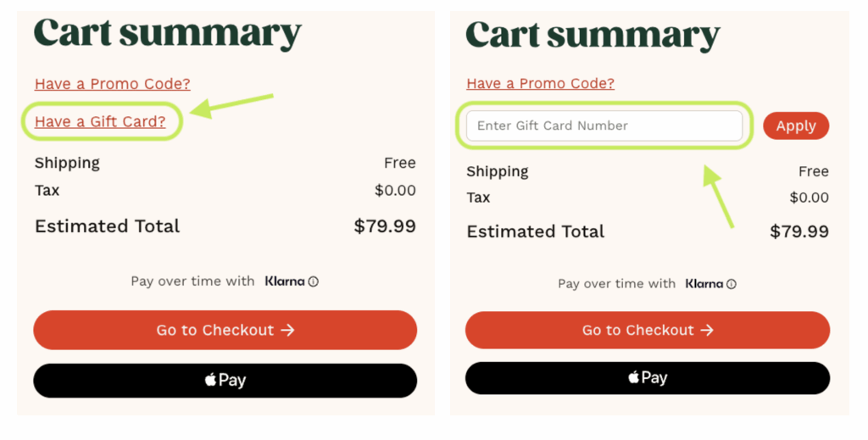Open the 'Have a Promo Code?' link in the left panel

(x=112, y=84)
